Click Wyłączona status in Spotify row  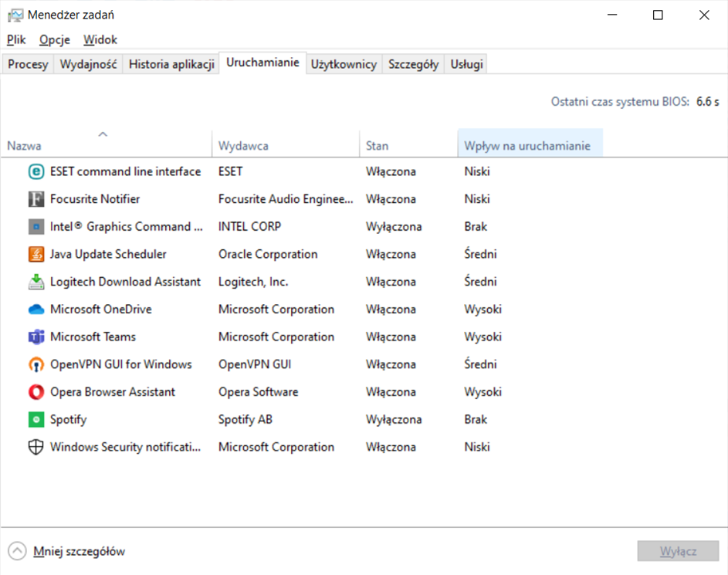[x=394, y=420]
